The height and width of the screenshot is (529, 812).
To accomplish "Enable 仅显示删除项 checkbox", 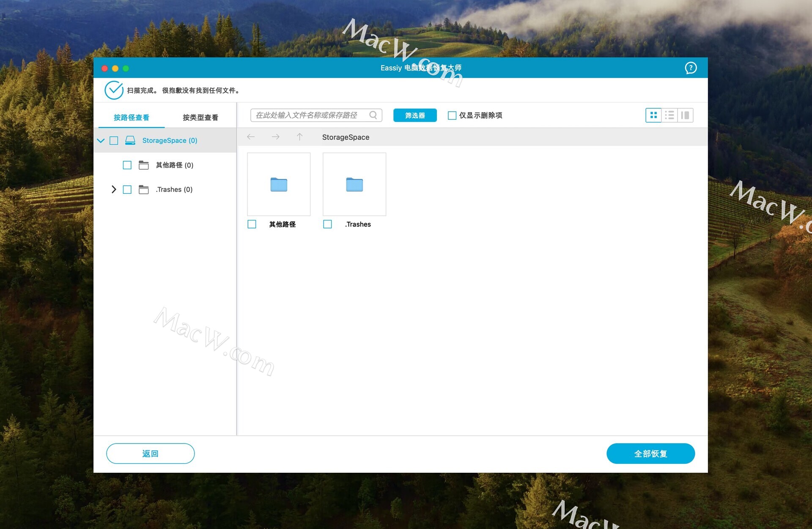I will pyautogui.click(x=452, y=116).
